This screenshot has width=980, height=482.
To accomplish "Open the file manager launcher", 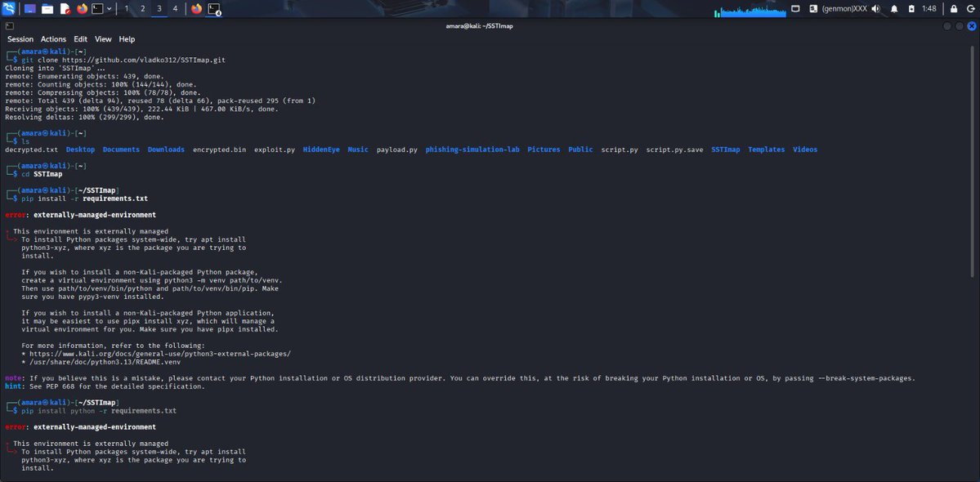I will point(47,9).
